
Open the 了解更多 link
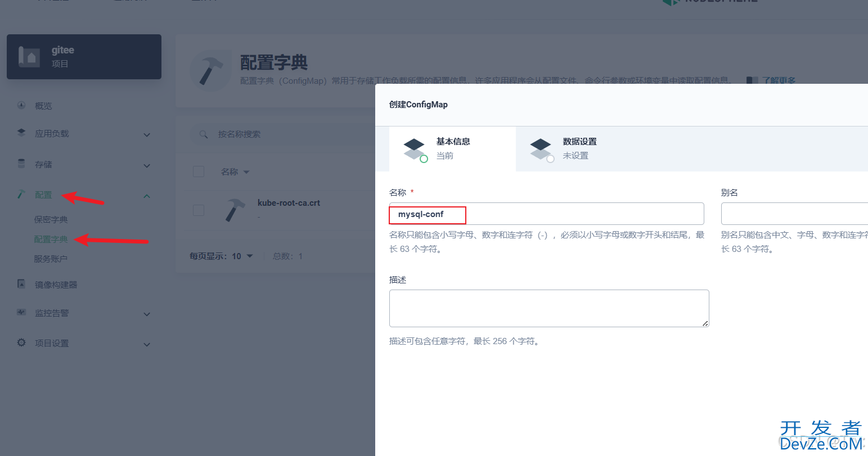tap(779, 80)
